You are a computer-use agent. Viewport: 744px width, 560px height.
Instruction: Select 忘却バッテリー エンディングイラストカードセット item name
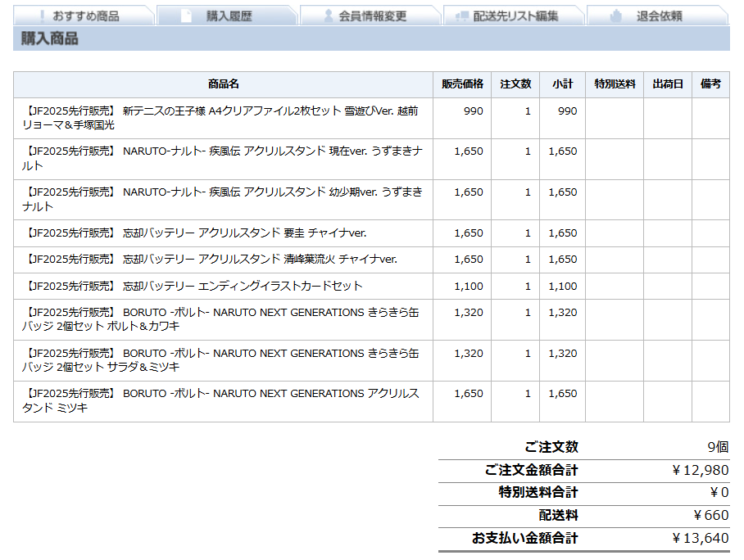coord(193,286)
